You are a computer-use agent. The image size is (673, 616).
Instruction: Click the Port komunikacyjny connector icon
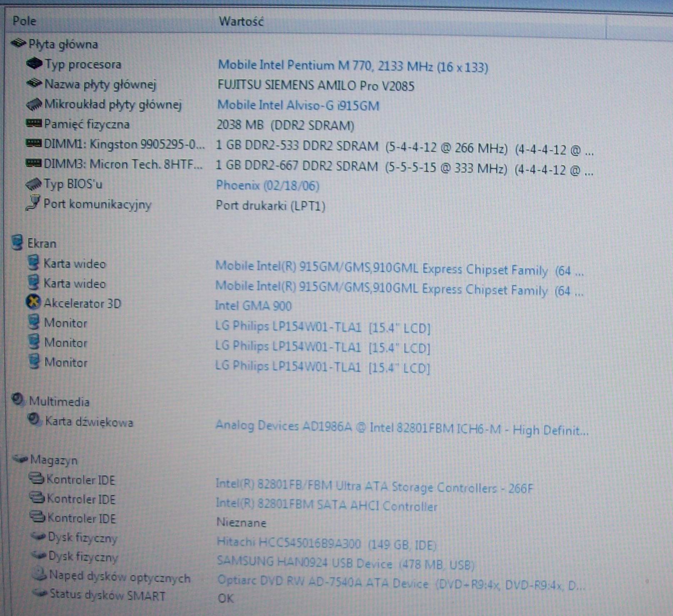click(33, 203)
